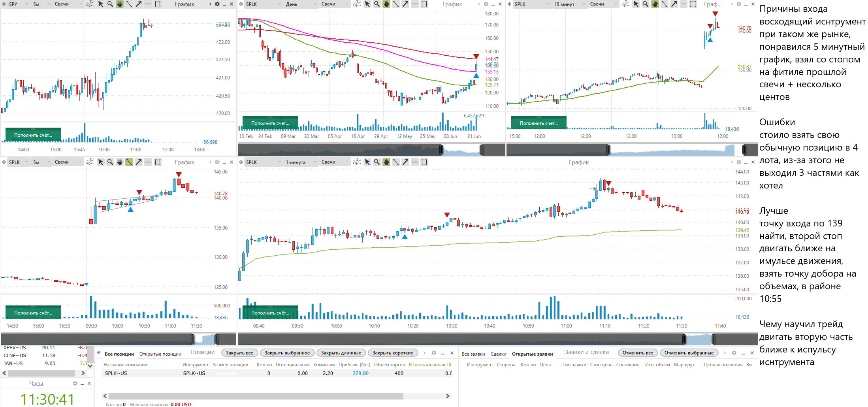
Task: Click Закрыть длинные button
Action: point(341,353)
